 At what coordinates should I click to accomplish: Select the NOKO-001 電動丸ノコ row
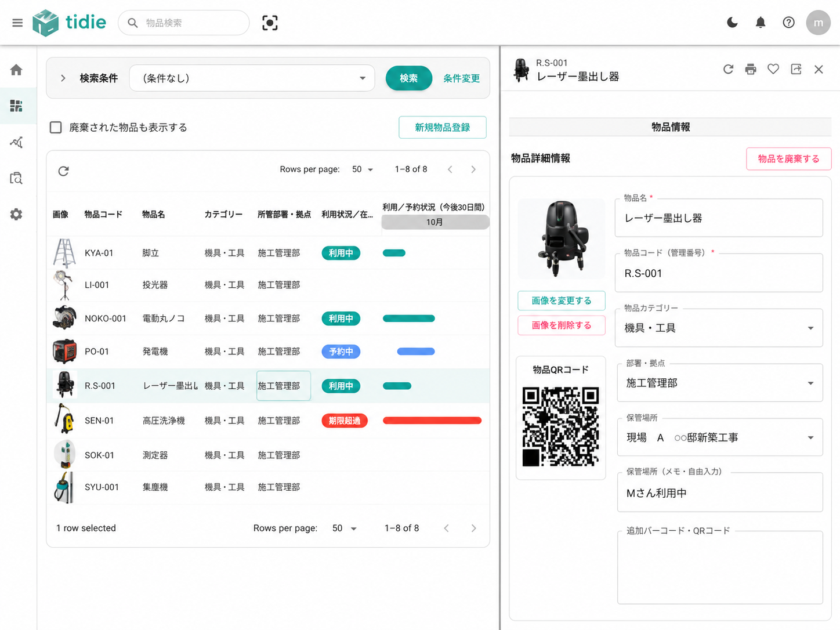click(x=268, y=318)
